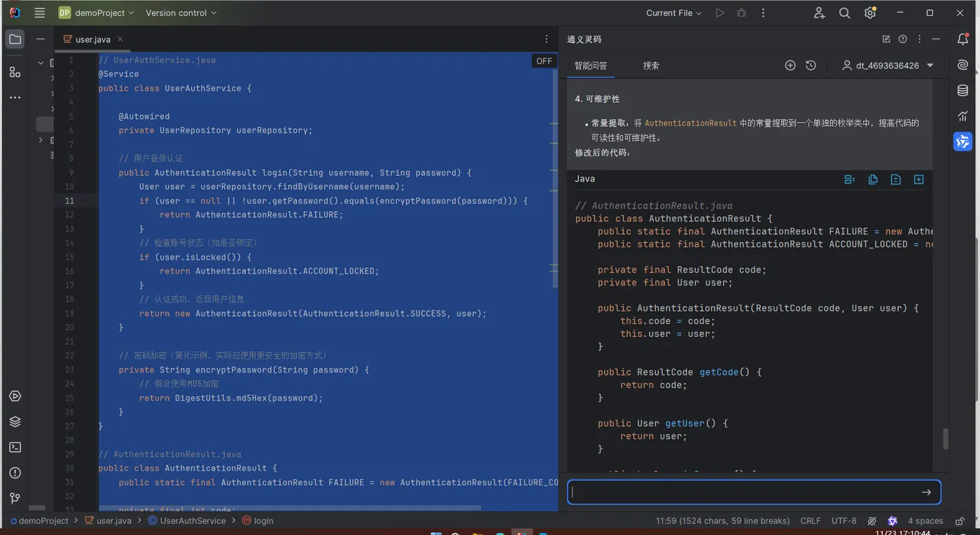Open the Database tool window icon

[x=963, y=90]
